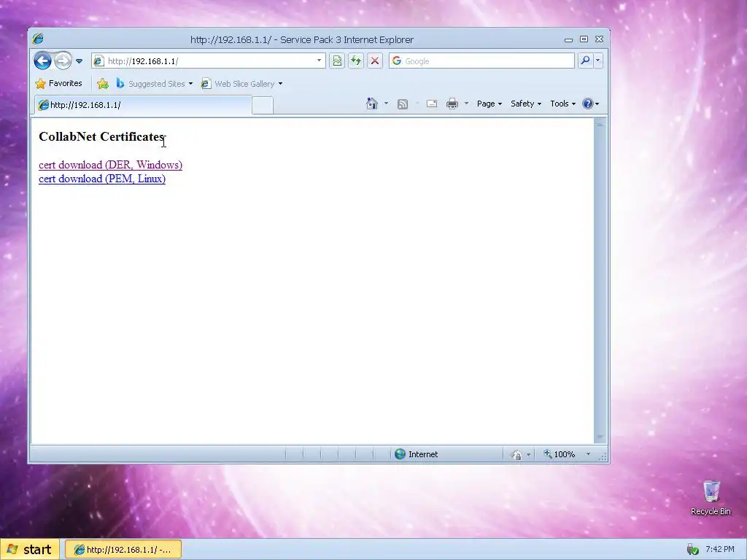747x560 pixels.
Task: Open the Help question mark menu
Action: coord(591,104)
